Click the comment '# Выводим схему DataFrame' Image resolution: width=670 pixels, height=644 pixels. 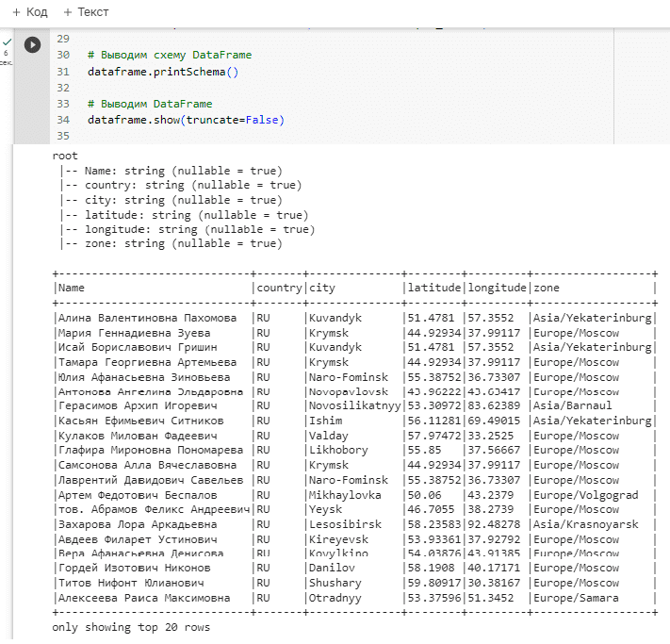170,56
